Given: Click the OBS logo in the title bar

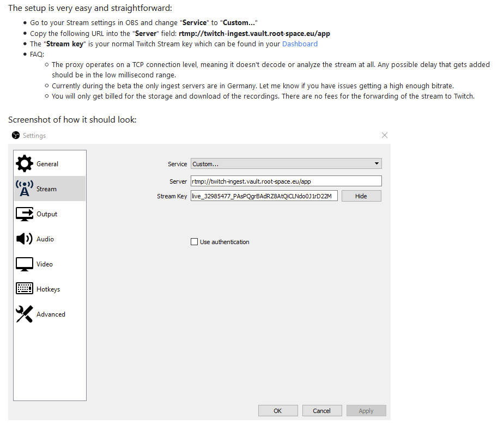Looking at the screenshot, I should [15, 135].
